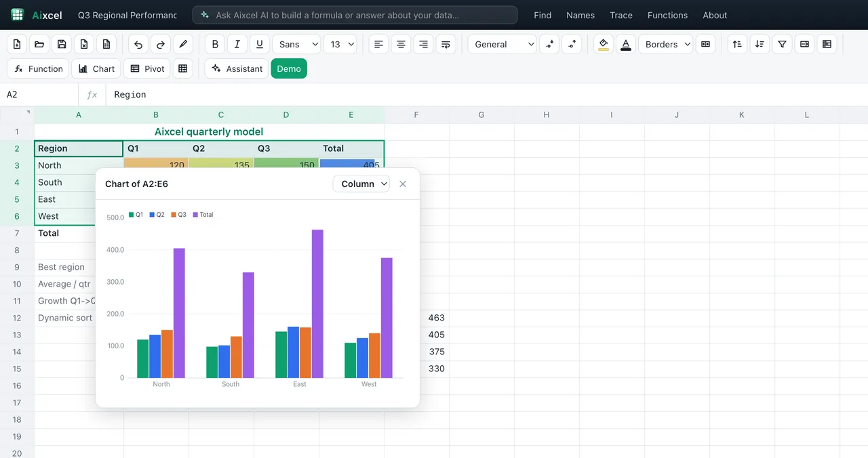Image resolution: width=868 pixels, height=458 pixels.
Task: Open the Functions menu
Action: pos(667,15)
